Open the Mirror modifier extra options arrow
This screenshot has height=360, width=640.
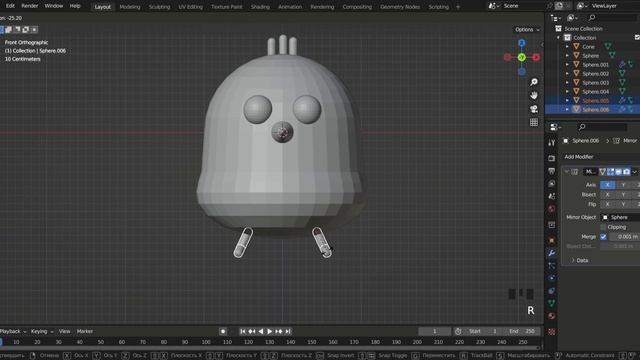tap(634, 172)
